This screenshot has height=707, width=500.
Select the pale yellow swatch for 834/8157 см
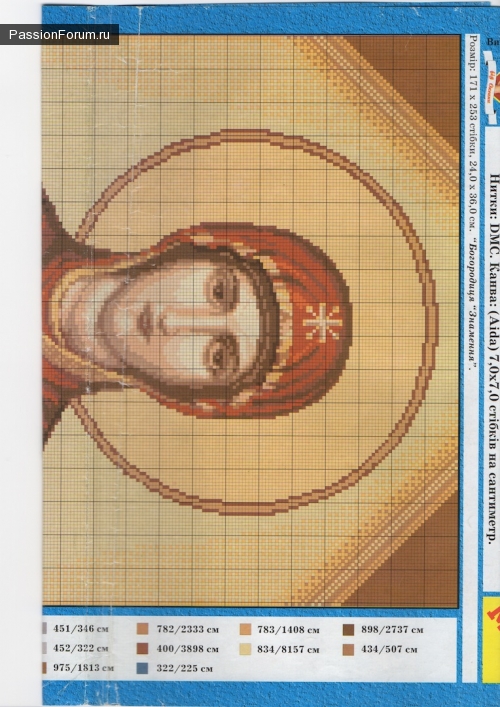click(245, 649)
